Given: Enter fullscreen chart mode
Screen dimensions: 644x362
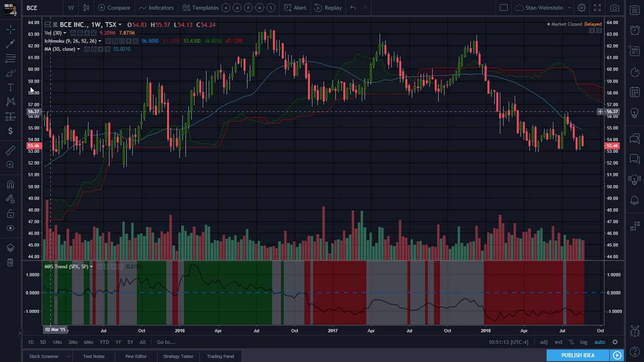Looking at the screenshot, I should [597, 8].
